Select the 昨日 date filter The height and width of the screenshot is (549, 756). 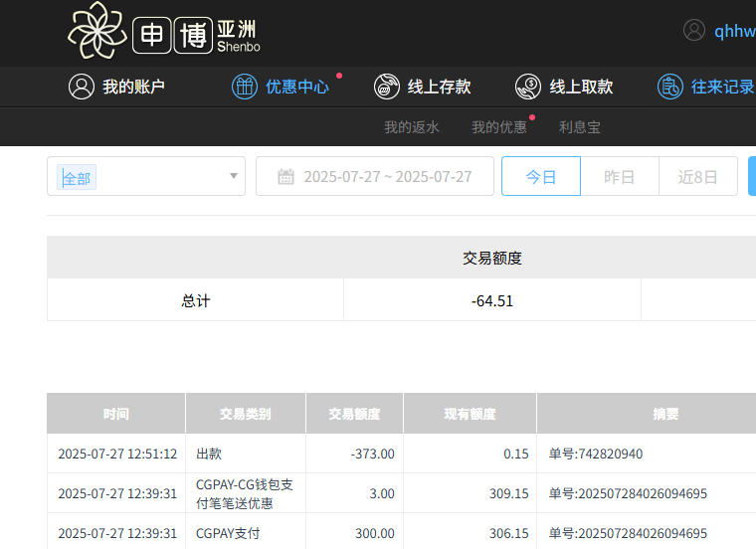pos(619,177)
